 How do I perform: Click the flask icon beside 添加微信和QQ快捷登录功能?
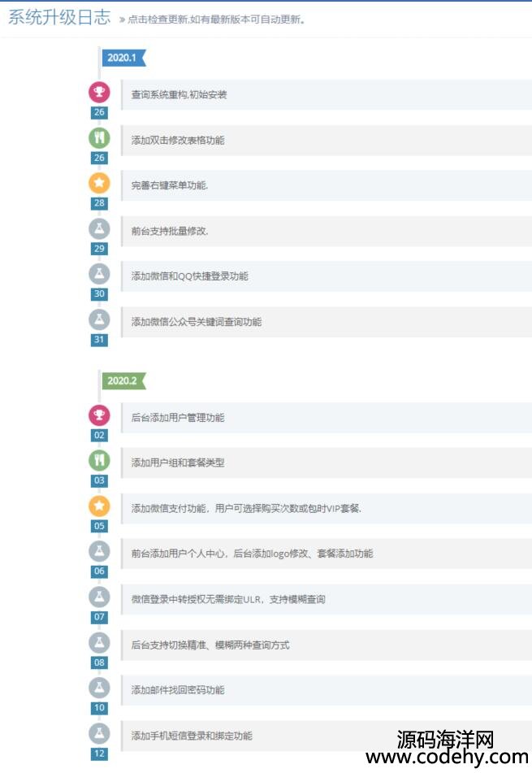pos(99,274)
